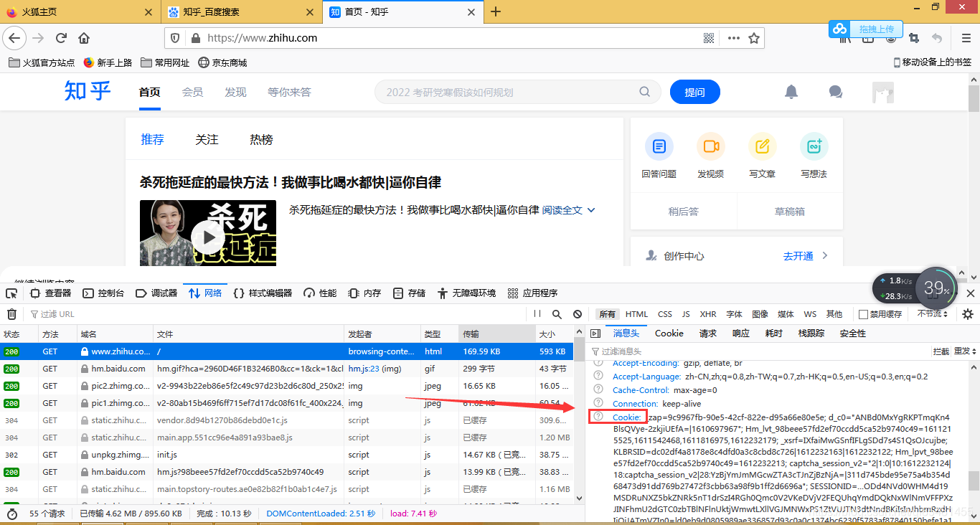Open a new browser tab with plus
Screen dimensions: 980x525
click(x=496, y=11)
